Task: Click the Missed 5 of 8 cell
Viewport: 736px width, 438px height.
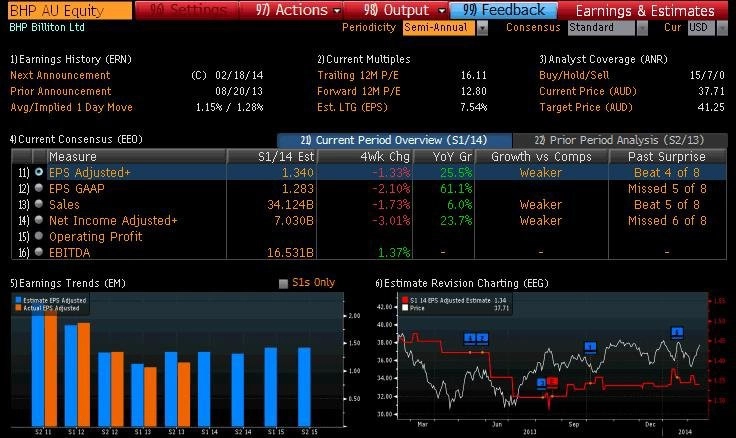Action: [x=667, y=189]
